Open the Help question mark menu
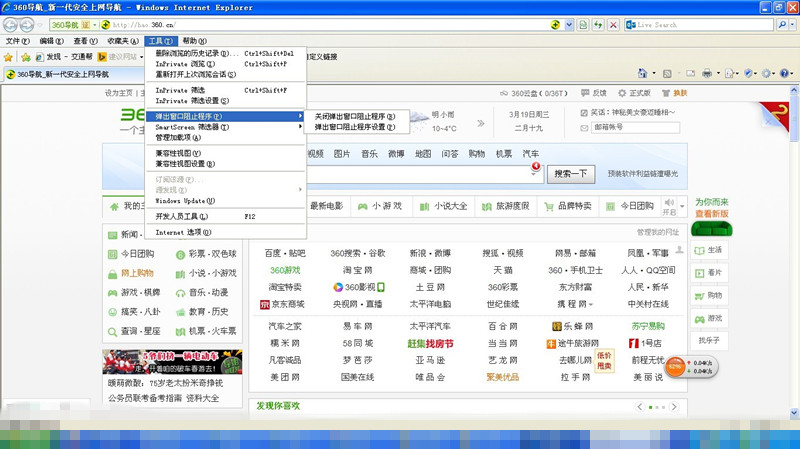The image size is (800, 449). pos(785,73)
